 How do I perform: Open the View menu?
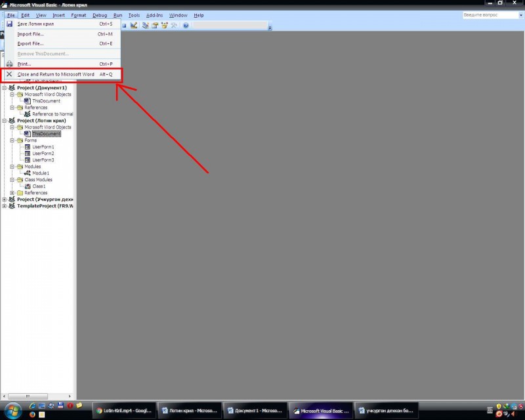[x=41, y=15]
